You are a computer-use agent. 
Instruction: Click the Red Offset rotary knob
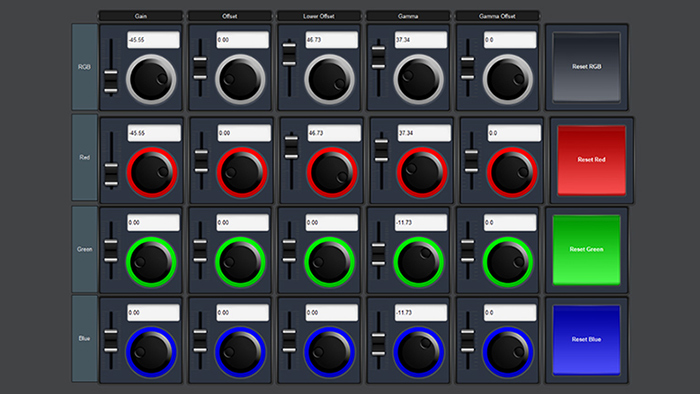tap(242, 172)
